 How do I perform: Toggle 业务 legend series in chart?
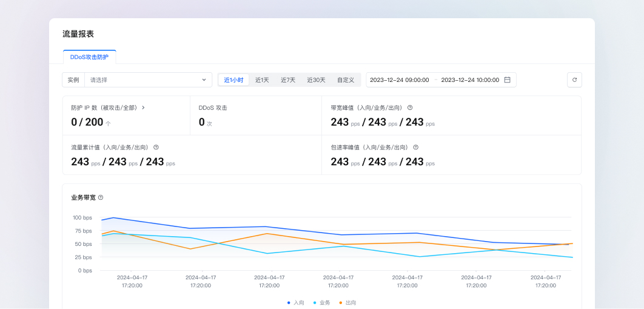click(321, 302)
